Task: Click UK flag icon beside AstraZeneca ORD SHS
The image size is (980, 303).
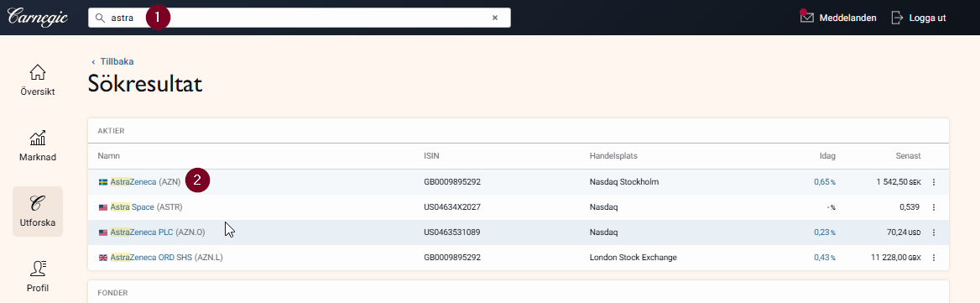Action: tap(103, 258)
